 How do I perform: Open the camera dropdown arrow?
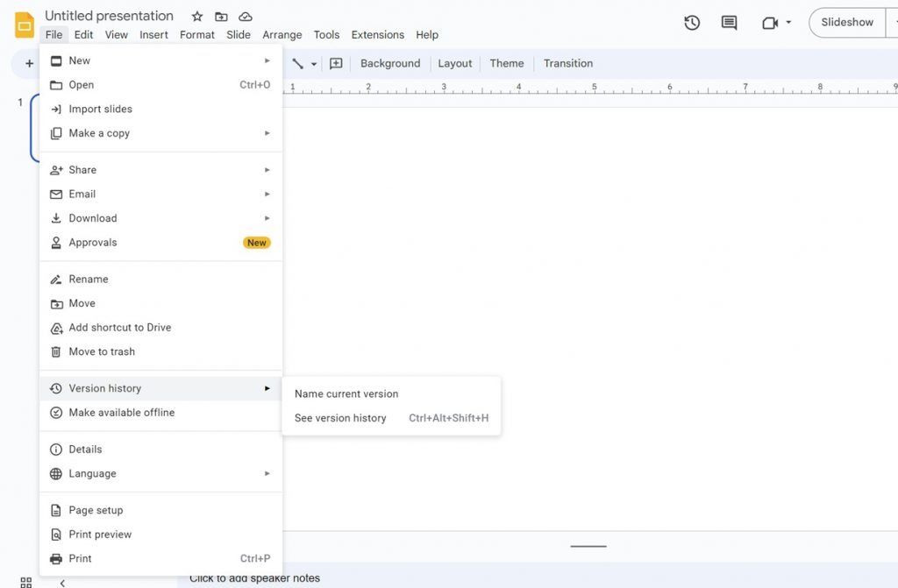(x=788, y=23)
